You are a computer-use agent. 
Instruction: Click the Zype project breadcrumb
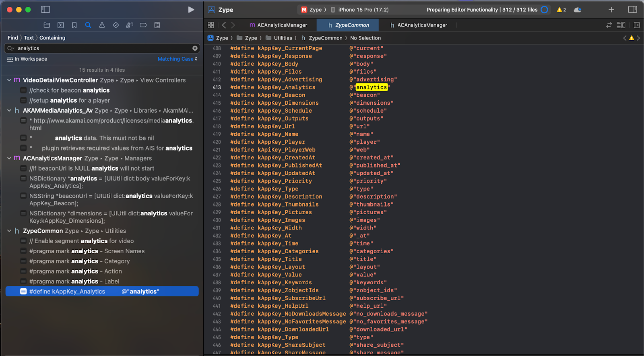218,38
